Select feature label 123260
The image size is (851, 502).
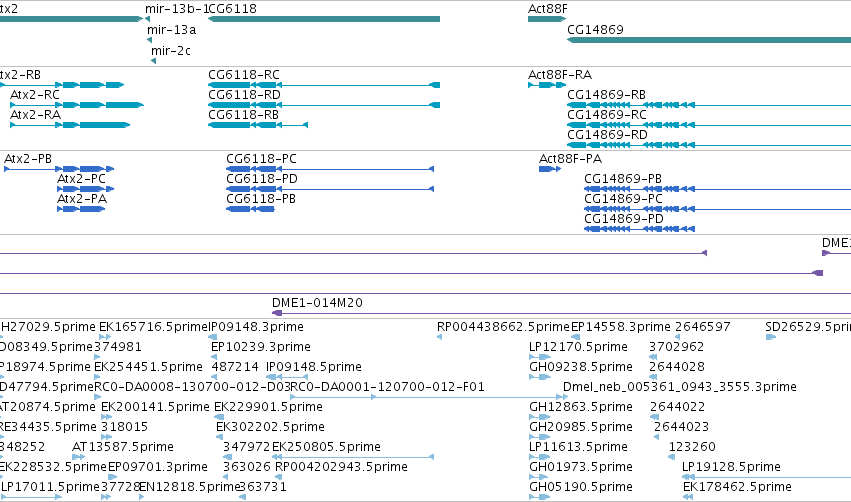coord(692,448)
